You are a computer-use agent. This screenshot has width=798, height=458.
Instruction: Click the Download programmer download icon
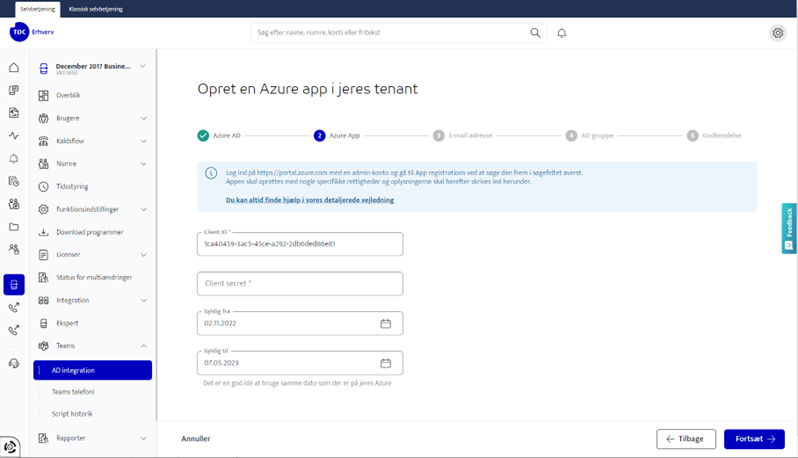tap(44, 232)
